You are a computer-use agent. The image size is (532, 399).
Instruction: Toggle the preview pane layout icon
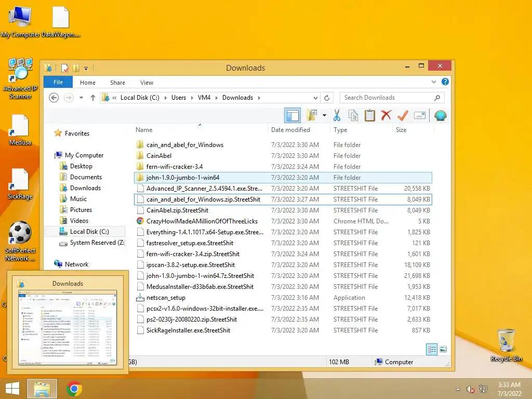pos(292,116)
